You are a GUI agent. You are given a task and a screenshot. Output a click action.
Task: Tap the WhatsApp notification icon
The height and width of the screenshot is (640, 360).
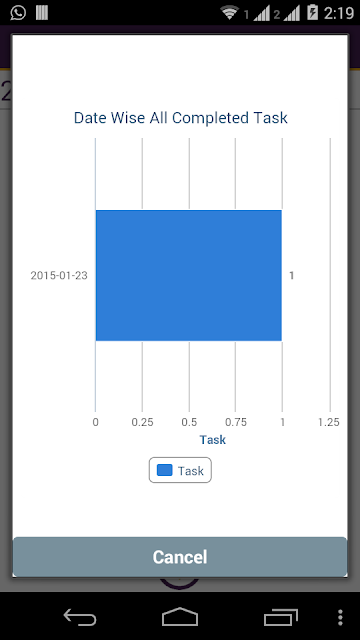18,13
